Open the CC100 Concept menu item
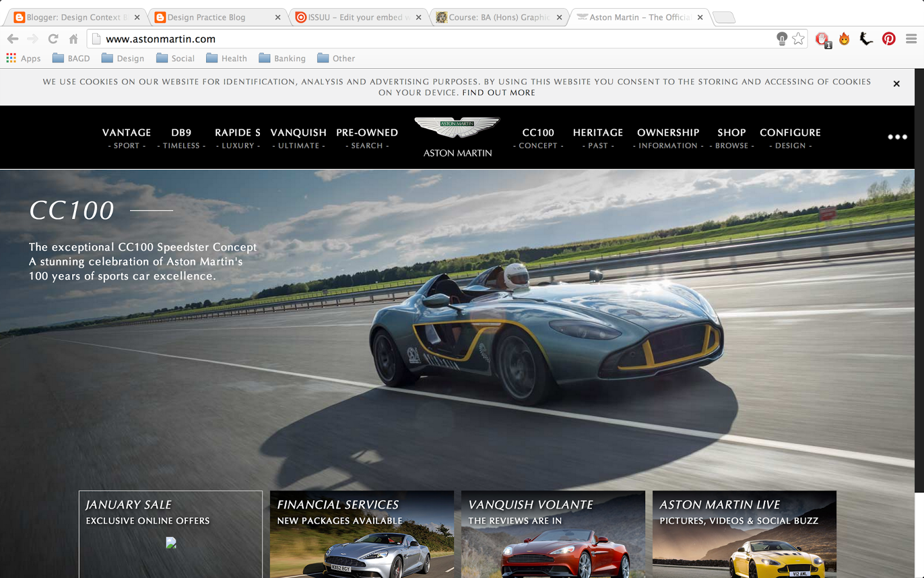 538,138
